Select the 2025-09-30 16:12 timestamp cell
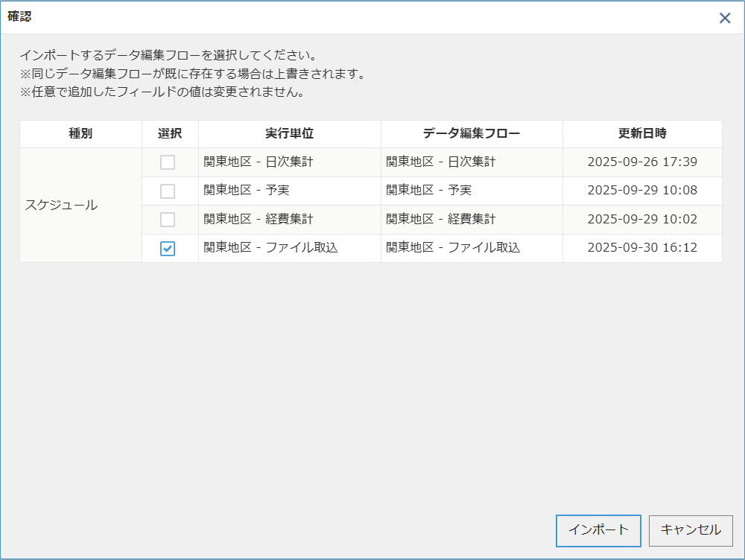 coord(642,248)
